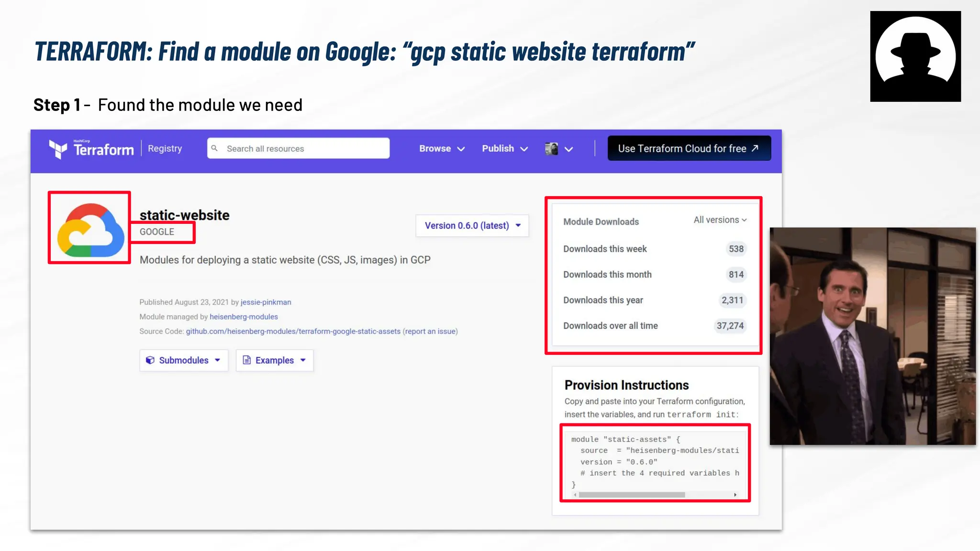The image size is (980, 551).
Task: Click the 37,274 all-time downloads value
Action: coord(730,326)
